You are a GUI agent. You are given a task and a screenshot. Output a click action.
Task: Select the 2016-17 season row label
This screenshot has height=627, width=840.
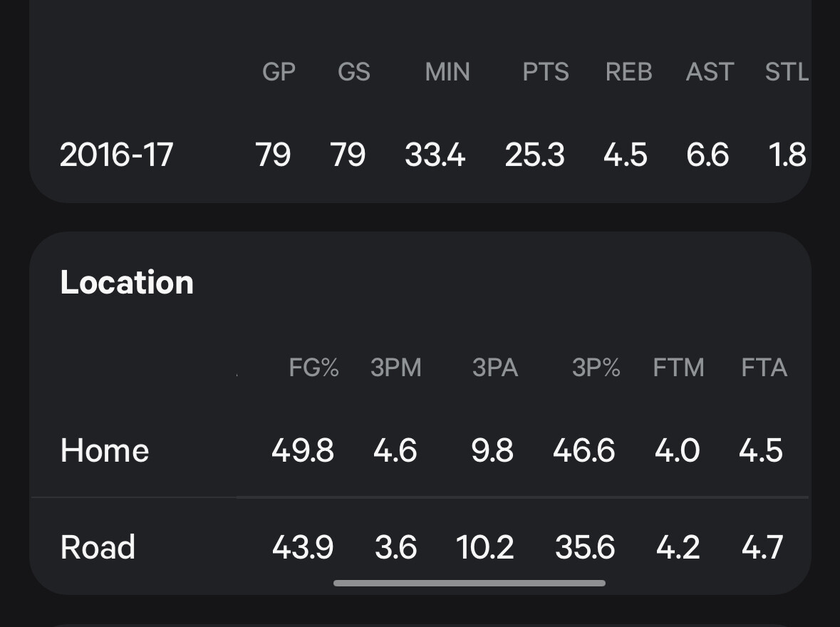tap(116, 155)
